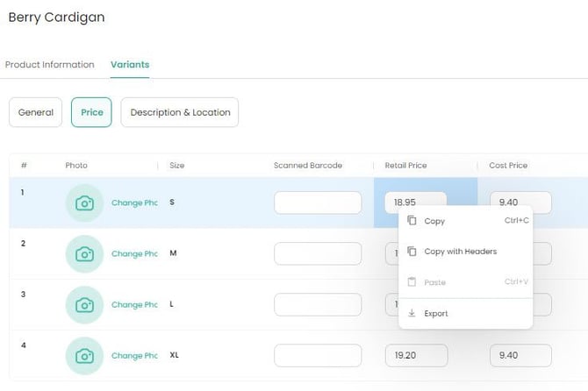The height and width of the screenshot is (391, 588).
Task: Click the Scanned Barcode field for size L
Action: pyautogui.click(x=318, y=305)
